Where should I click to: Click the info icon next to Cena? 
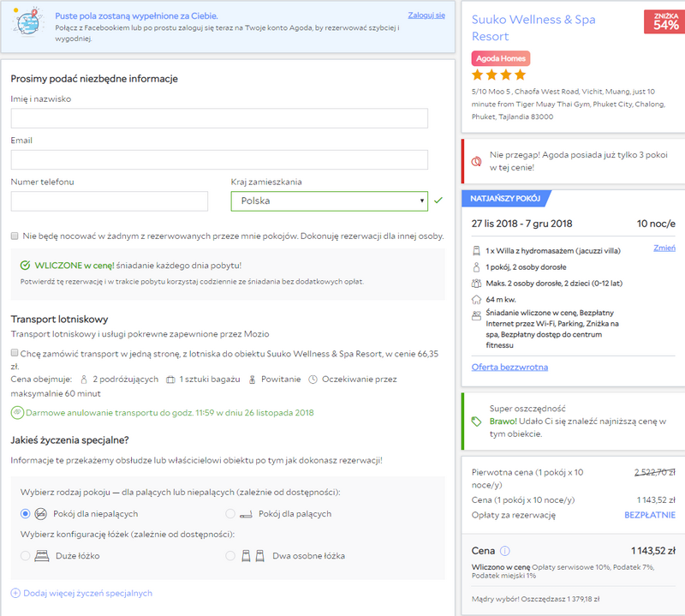pos(504,551)
